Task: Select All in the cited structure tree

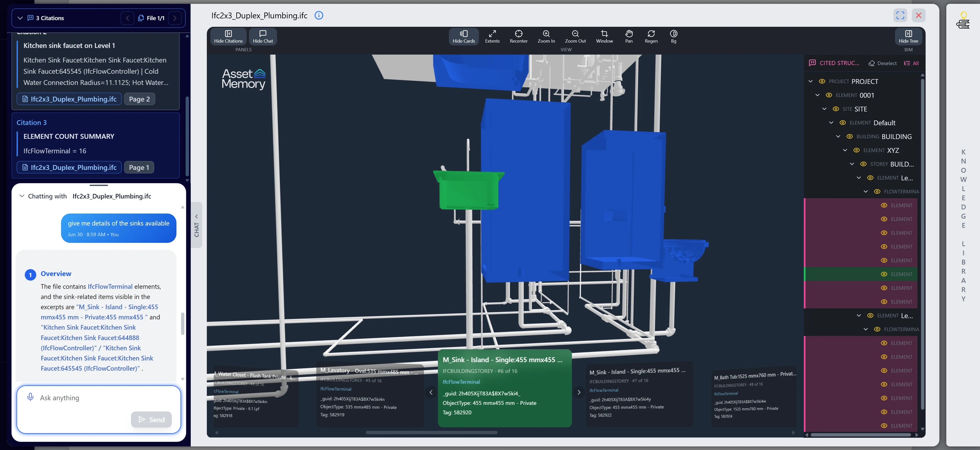Action: pos(911,63)
